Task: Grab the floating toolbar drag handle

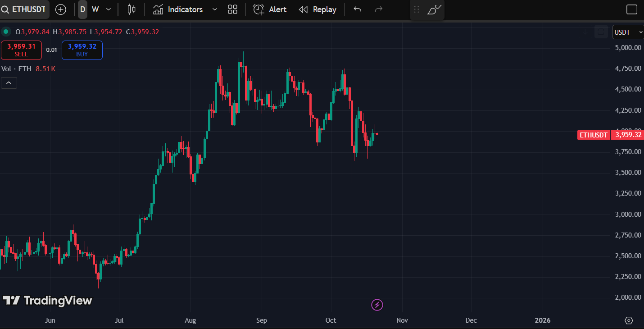Action: pos(417,9)
